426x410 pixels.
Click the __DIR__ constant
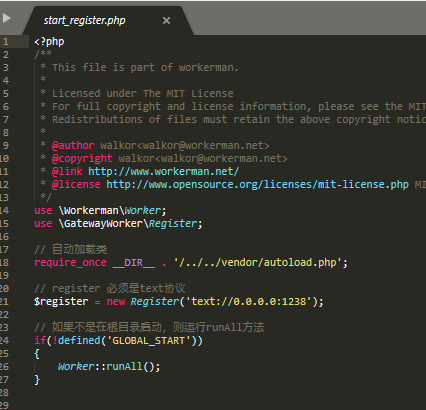(x=134, y=263)
